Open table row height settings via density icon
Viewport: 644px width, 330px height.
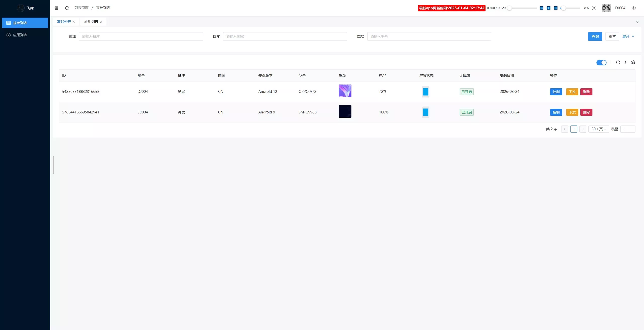(x=626, y=62)
